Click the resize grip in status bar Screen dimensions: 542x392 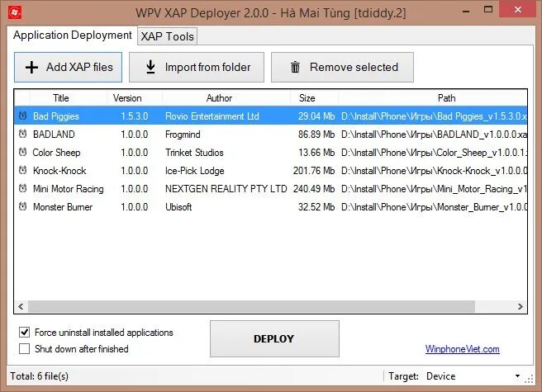(529, 380)
